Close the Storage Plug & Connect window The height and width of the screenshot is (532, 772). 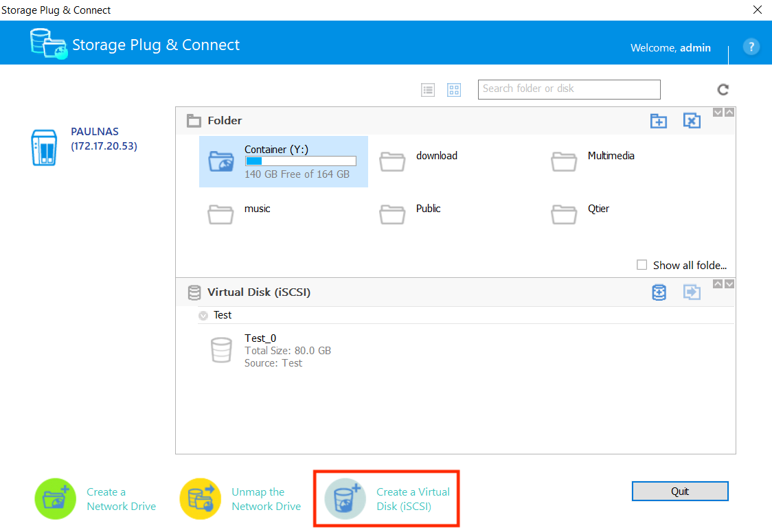click(757, 10)
